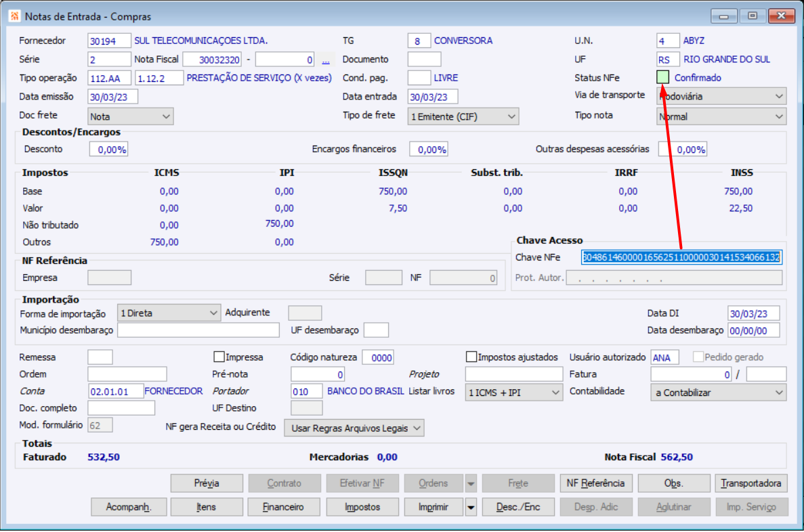Click supplier name SUL TELECOMUNICAÇOES LTDA.
The width and height of the screenshot is (804, 532).
click(201, 41)
